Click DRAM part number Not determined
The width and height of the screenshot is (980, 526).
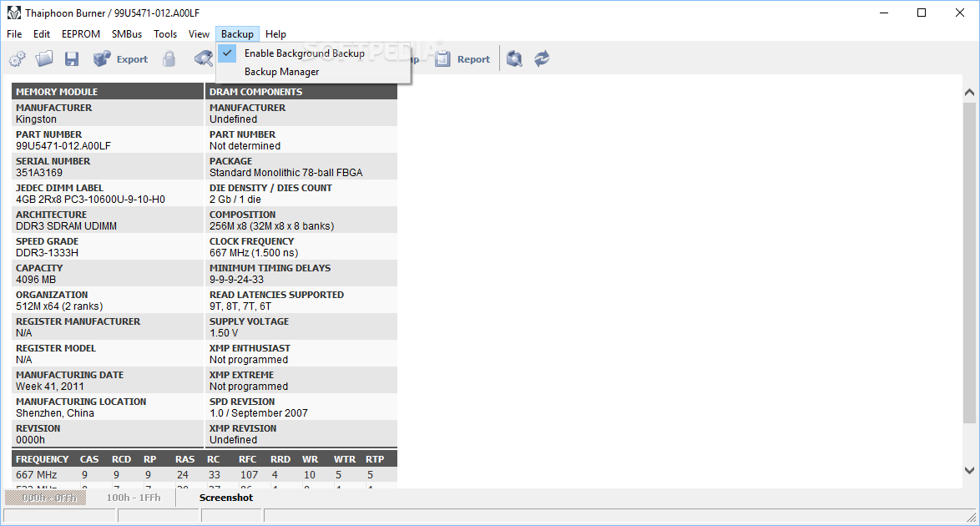[245, 146]
